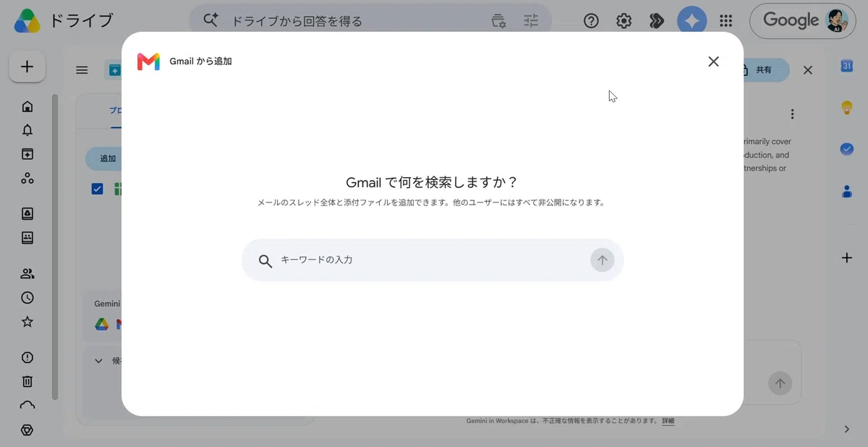
Task: Open Storage cloud icon in sidebar
Action: [27, 405]
